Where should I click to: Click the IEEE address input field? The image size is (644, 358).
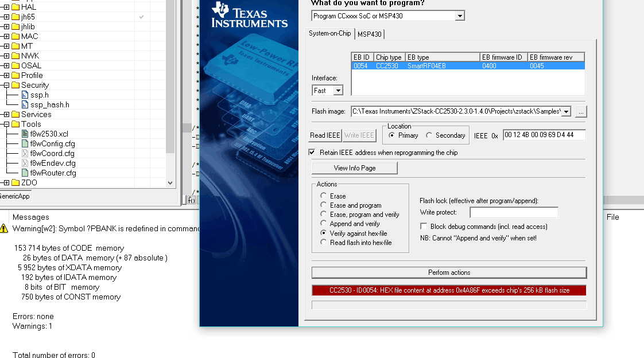click(544, 135)
